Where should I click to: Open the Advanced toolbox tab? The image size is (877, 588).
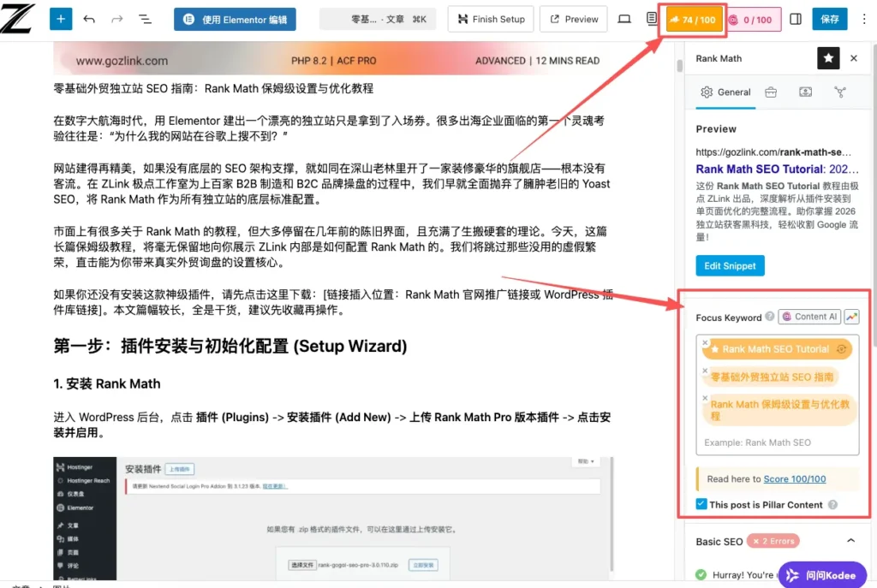click(771, 92)
